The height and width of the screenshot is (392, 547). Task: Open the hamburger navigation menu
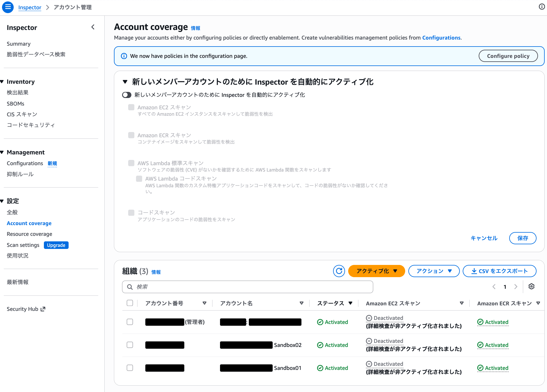8,7
